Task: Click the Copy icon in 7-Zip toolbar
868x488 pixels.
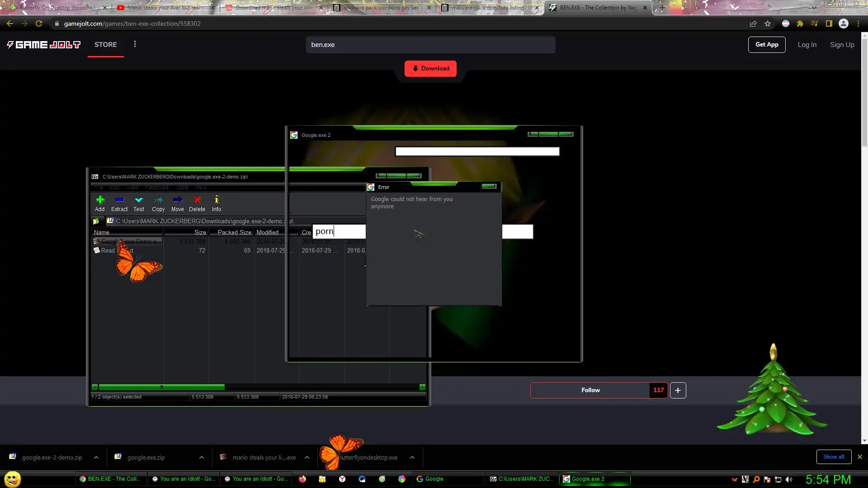Action: (158, 200)
